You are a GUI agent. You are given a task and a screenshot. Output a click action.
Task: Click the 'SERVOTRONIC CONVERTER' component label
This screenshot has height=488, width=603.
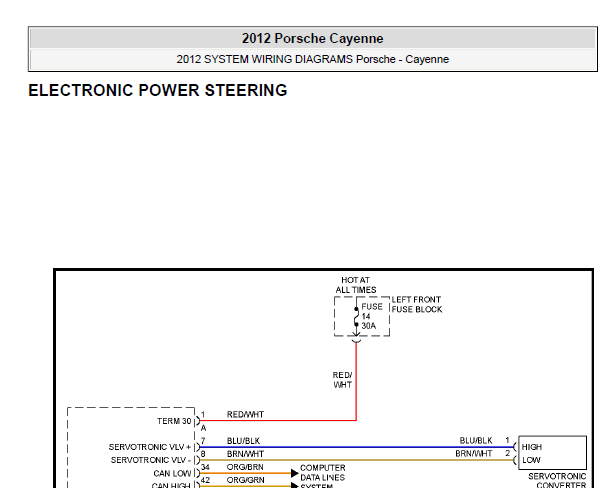[557, 481]
